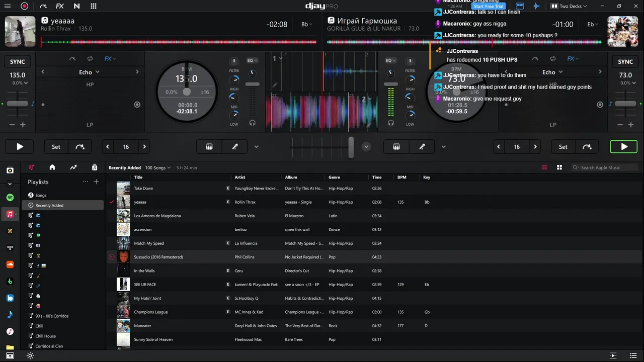
Task: Toggle right deck Echo effect on button
Action: [x=600, y=105]
